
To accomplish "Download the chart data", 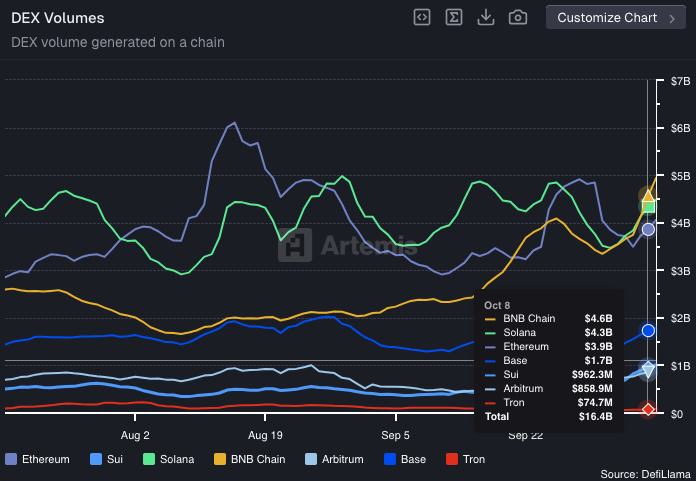I will coord(486,17).
